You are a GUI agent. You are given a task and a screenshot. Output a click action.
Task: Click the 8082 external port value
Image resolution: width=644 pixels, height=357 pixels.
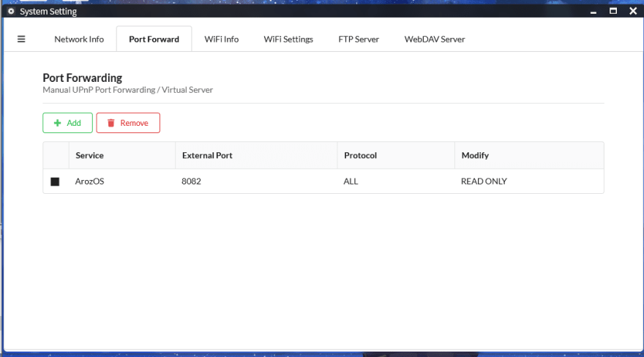[192, 181]
